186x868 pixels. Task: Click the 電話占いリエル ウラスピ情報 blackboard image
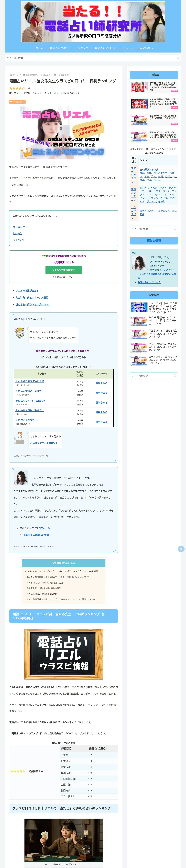tap(63, 654)
